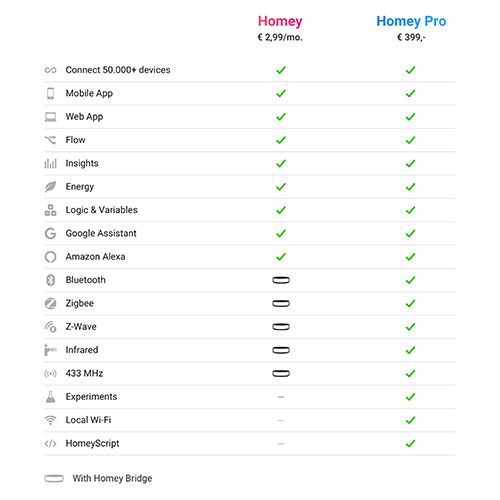
Task: Select the Homey Pro plan heading
Action: (411, 21)
